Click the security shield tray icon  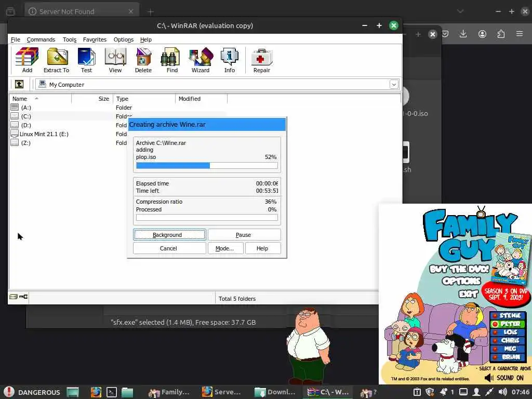point(430,392)
